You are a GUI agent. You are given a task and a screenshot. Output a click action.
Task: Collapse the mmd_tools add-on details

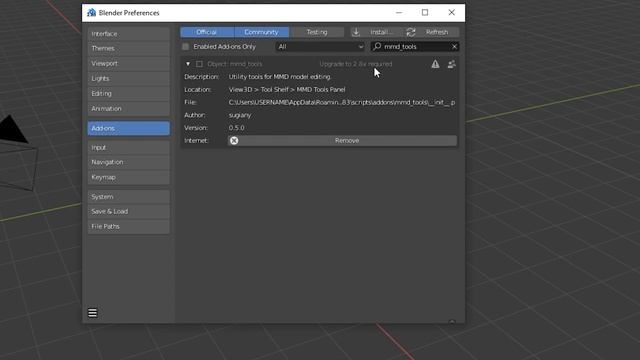tap(188, 64)
